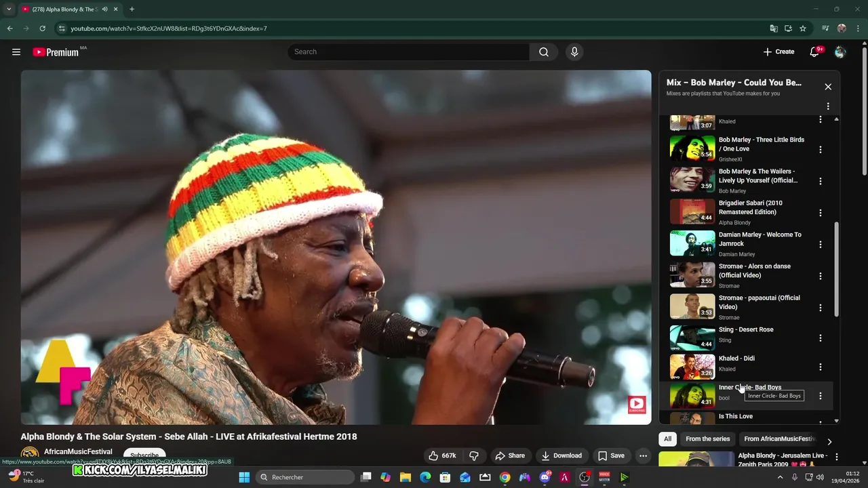Viewport: 868px width, 488px height.
Task: Open a new browser tab
Action: coord(132,9)
